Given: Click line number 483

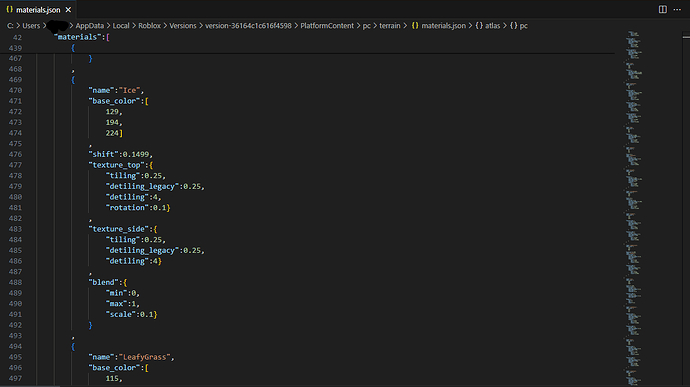Looking at the screenshot, I should point(15,229).
